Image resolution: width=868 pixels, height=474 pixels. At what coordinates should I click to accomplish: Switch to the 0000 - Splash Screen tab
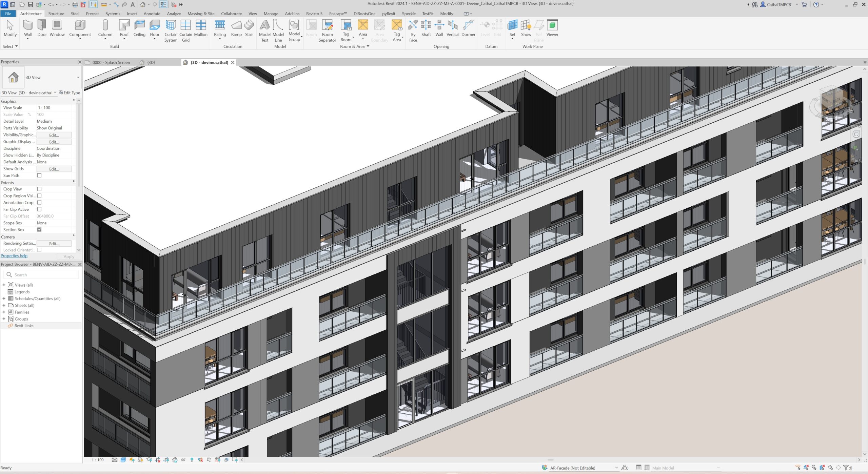112,62
